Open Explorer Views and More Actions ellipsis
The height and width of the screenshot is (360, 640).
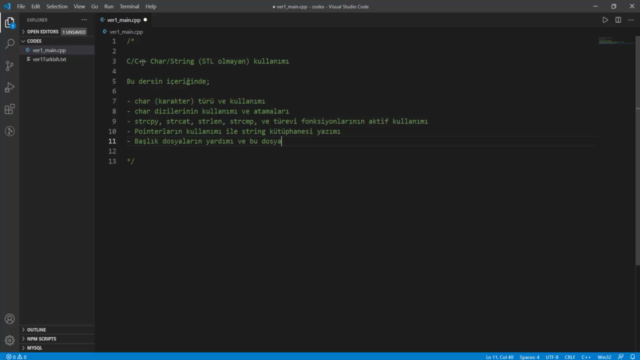84,20
